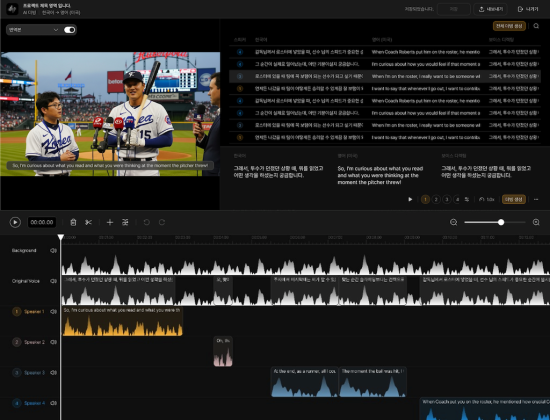This screenshot has height=420, width=550.
Task: Click the timeline zoom slider handle
Action: [x=501, y=222]
